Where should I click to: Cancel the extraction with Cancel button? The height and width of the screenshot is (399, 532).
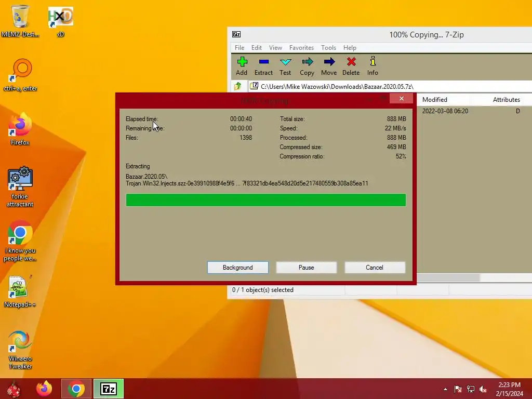375,268
